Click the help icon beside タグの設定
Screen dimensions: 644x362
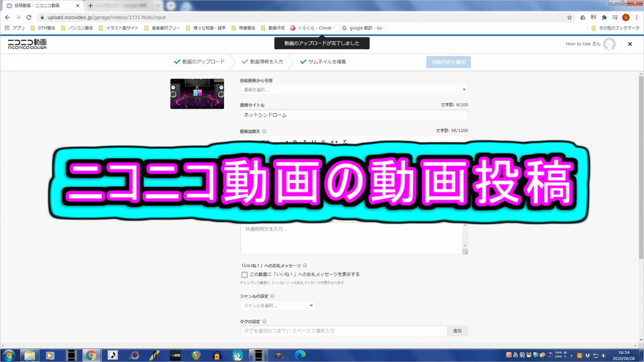(264, 321)
